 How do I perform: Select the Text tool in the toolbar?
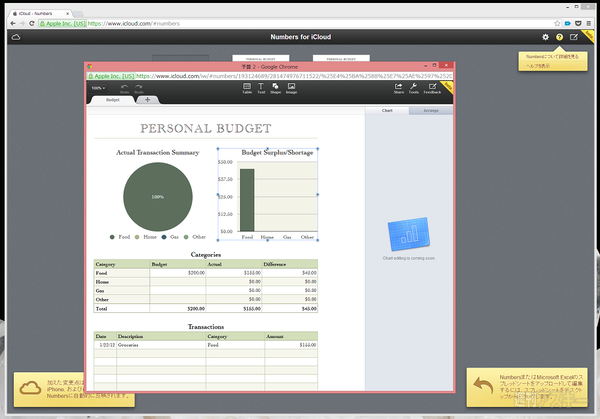[261, 88]
